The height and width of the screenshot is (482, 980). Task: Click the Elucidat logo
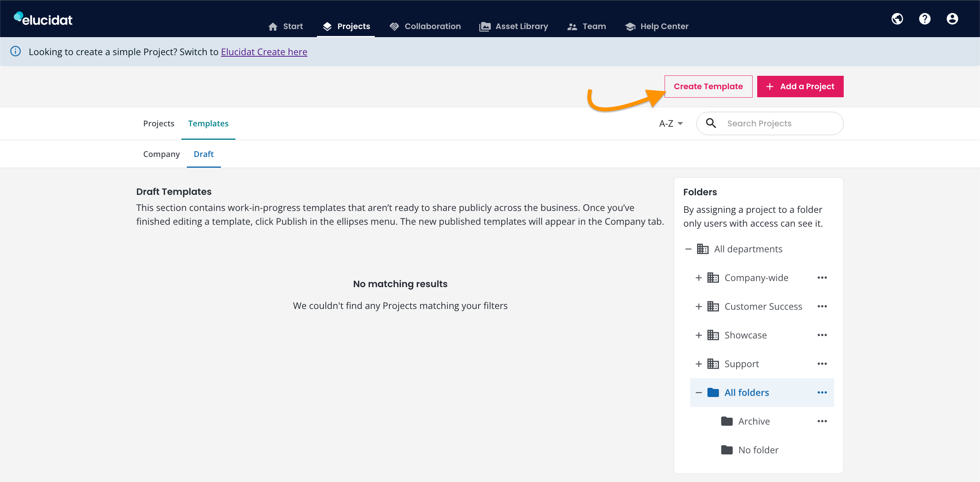tap(43, 19)
